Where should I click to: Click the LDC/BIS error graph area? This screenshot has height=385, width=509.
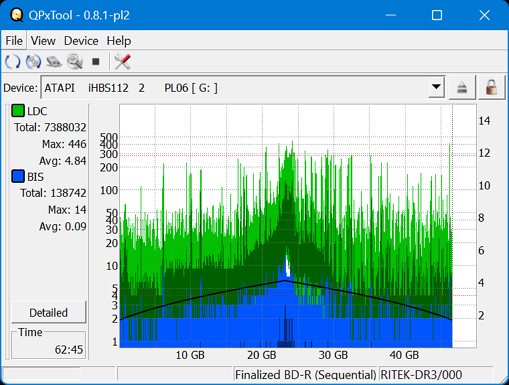coord(298,226)
